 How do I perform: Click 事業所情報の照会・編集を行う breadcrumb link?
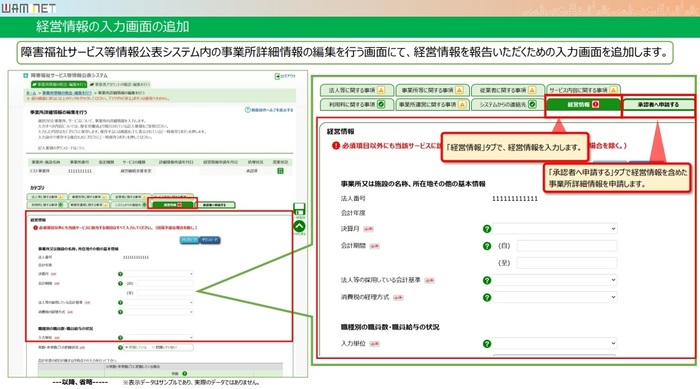pos(67,93)
